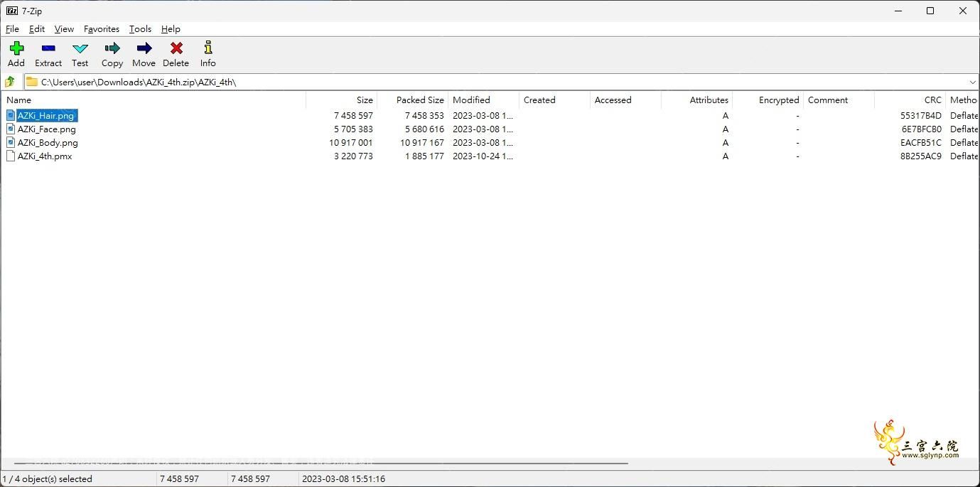The height and width of the screenshot is (487, 980).
Task: Open the Edit menu
Action: [37, 29]
